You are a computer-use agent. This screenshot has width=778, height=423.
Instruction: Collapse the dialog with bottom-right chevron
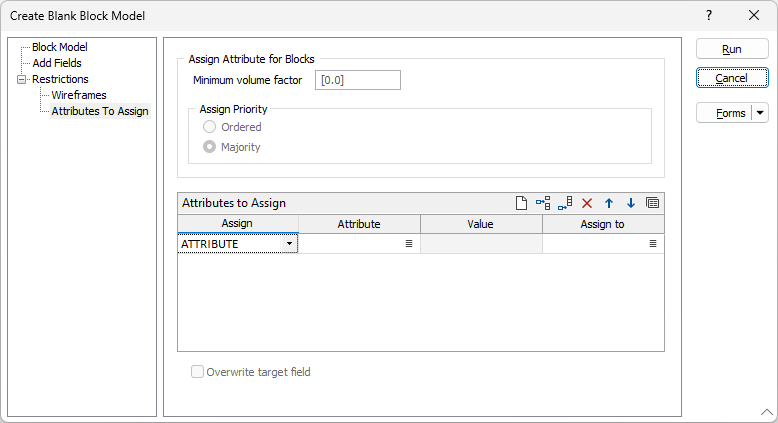point(767,412)
